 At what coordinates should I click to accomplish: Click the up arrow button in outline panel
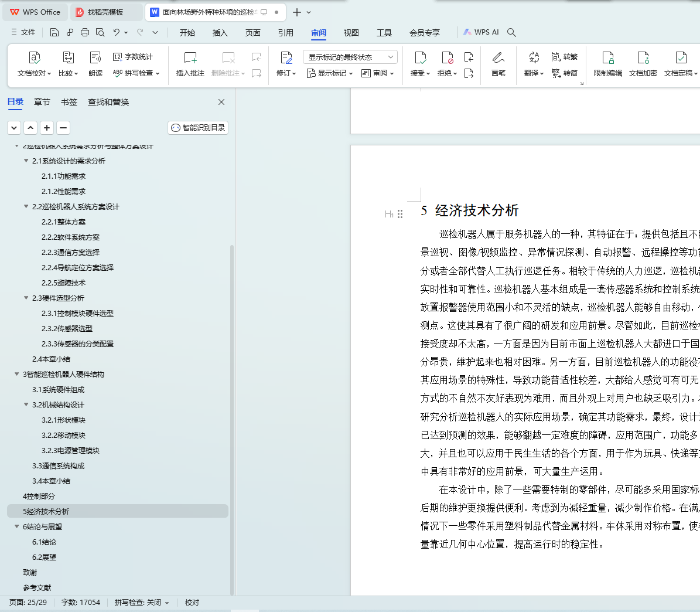pyautogui.click(x=30, y=128)
